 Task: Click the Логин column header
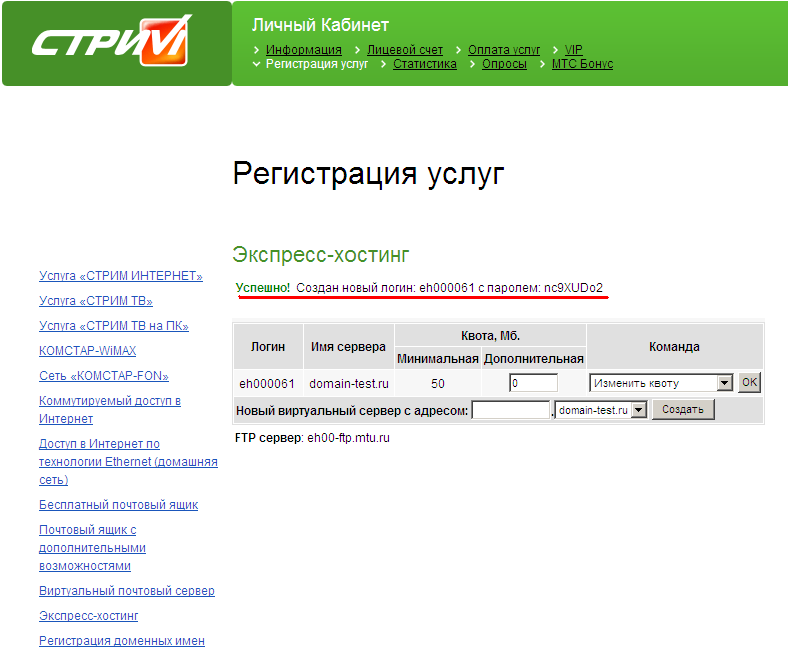pos(268,347)
